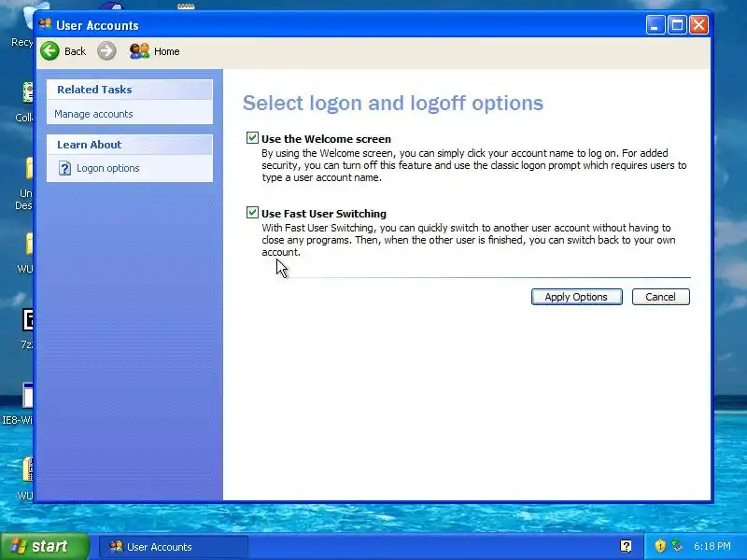Select User Accounts taskbar button

pyautogui.click(x=174, y=547)
